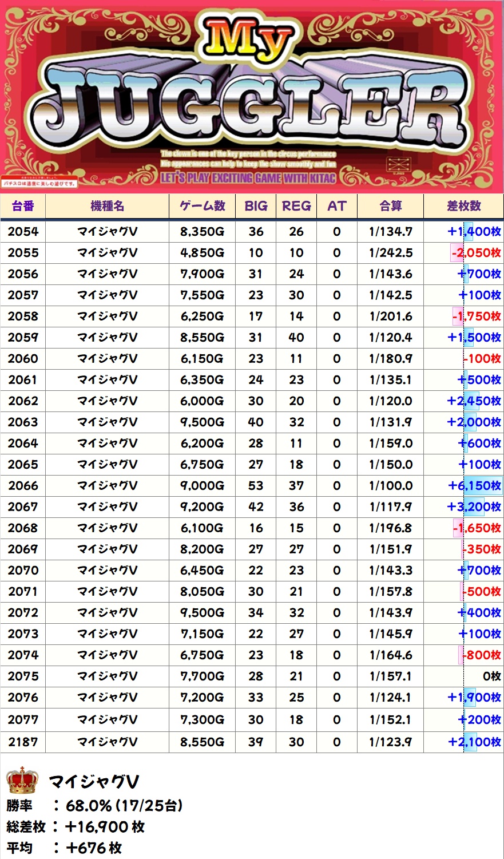
Task: Click the 差枚数 column header
Action: click(463, 206)
